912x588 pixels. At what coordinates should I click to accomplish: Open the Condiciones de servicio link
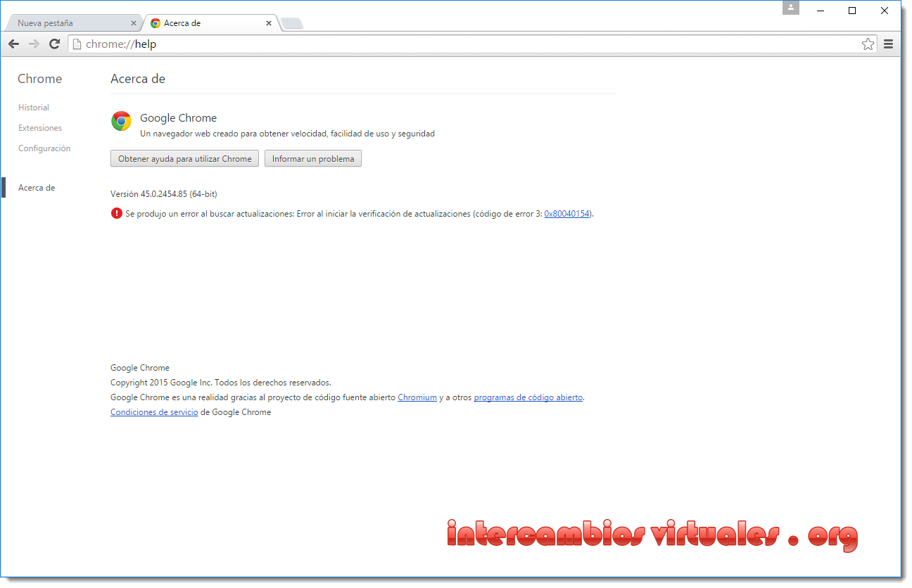[154, 412]
